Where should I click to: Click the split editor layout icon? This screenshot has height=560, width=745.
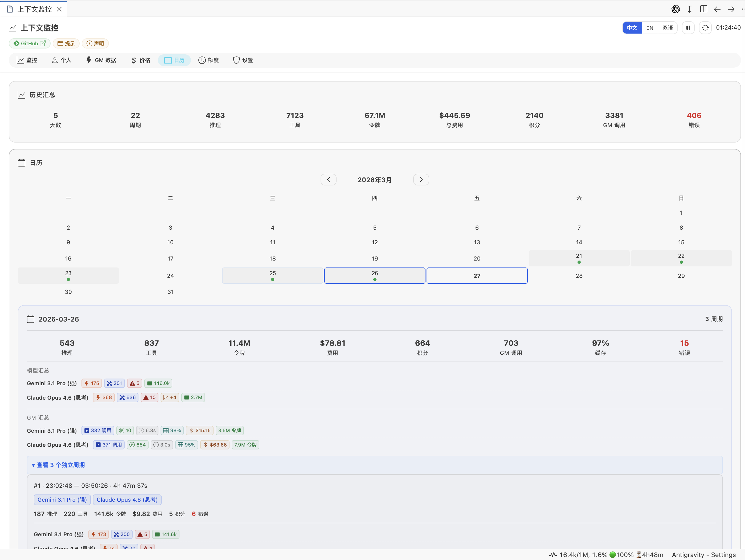click(x=703, y=9)
